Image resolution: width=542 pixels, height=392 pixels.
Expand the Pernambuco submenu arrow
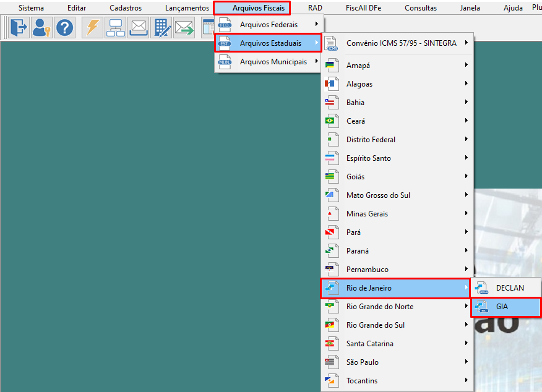[467, 269]
